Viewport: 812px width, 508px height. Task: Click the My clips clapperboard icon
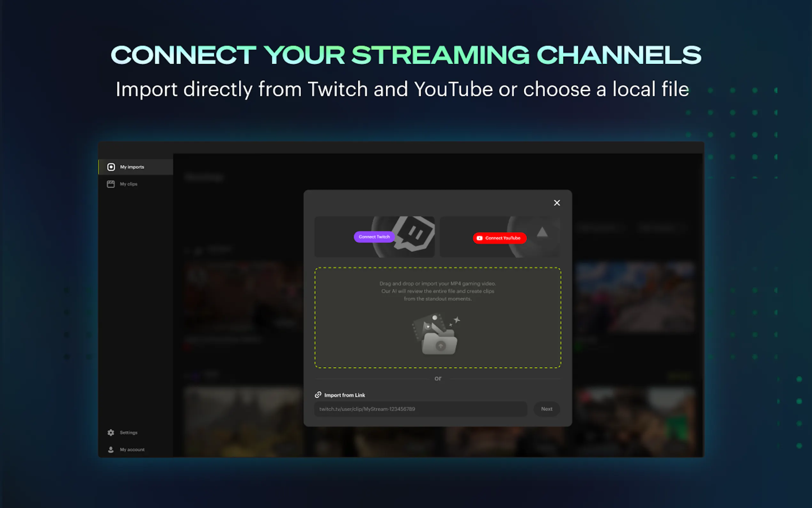pyautogui.click(x=111, y=184)
